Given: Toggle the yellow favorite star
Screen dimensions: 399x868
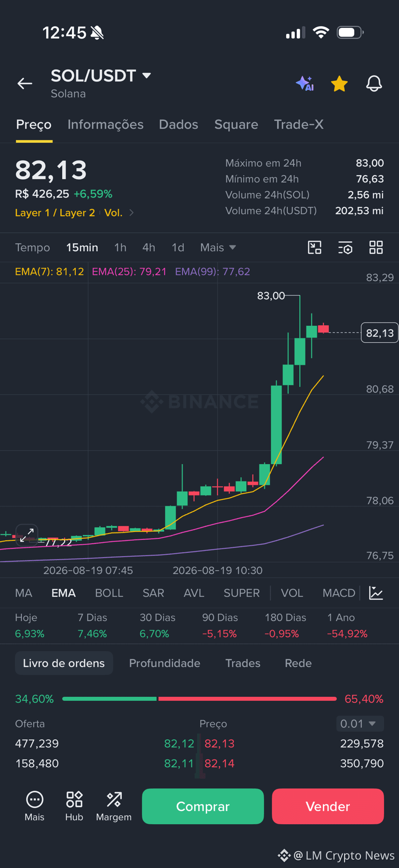Looking at the screenshot, I should 339,83.
